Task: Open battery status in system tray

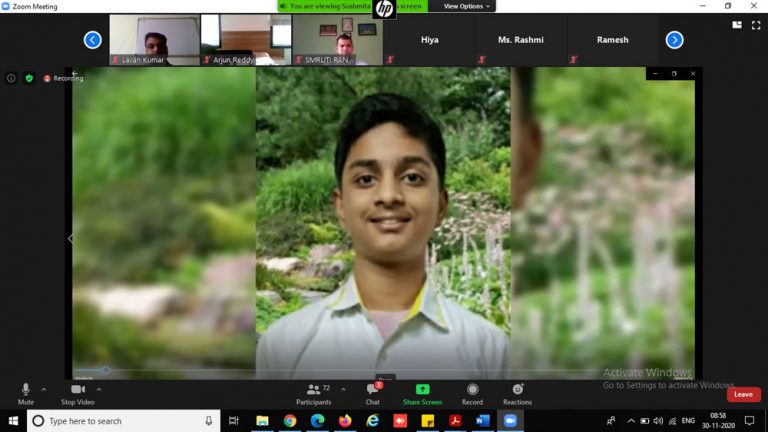Action: pyautogui.click(x=645, y=421)
